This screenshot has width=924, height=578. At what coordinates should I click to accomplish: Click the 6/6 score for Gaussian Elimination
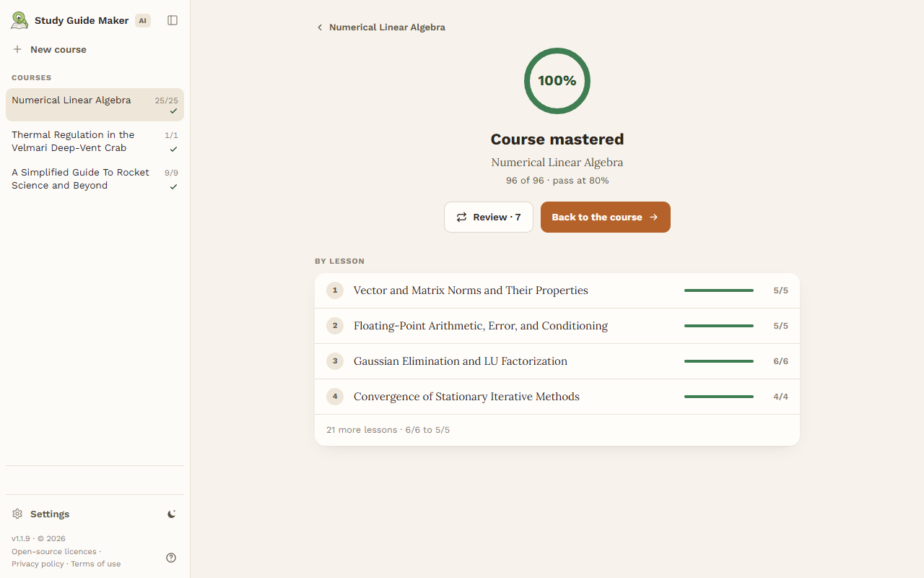[780, 361]
